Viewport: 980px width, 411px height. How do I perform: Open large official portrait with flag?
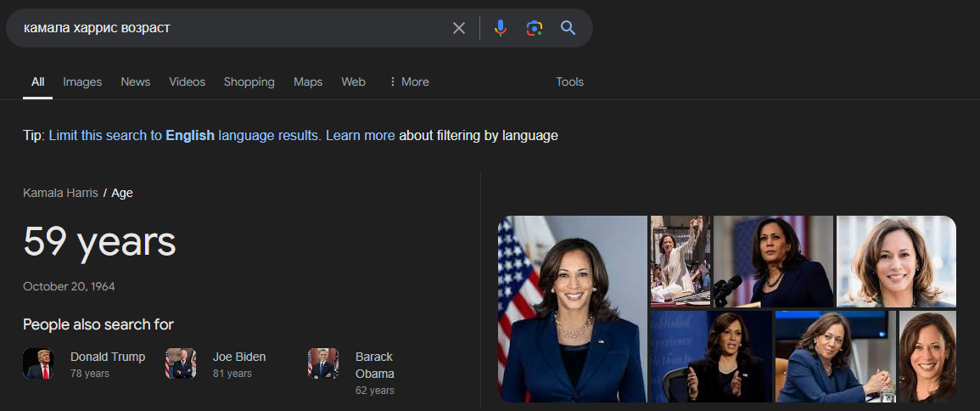tap(573, 309)
